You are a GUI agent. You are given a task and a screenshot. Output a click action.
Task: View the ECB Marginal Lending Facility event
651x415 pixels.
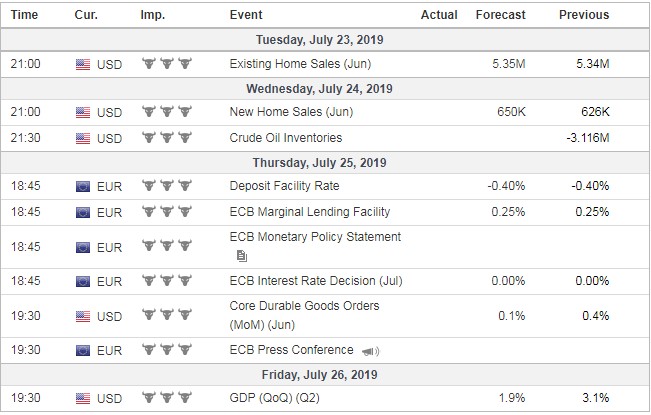(309, 212)
